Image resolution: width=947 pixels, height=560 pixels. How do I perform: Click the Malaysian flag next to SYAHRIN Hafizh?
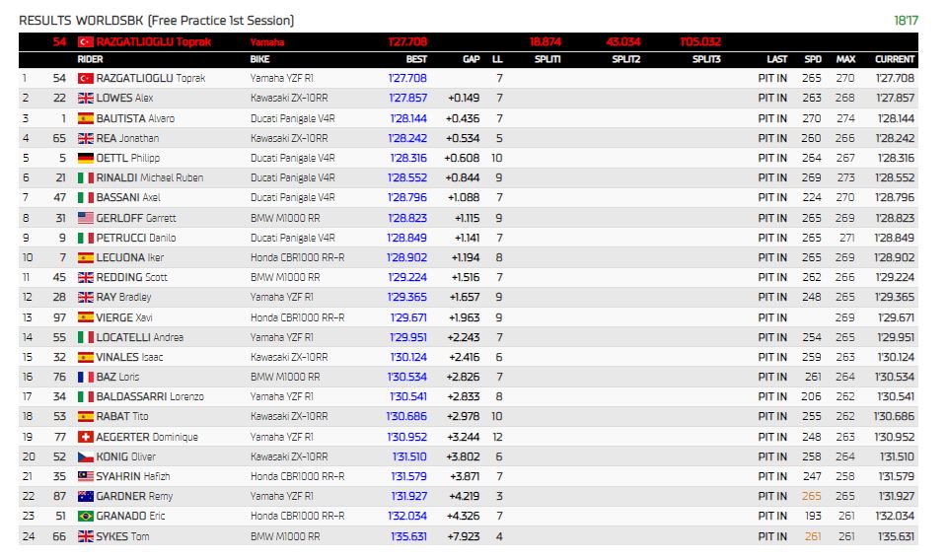(85, 476)
